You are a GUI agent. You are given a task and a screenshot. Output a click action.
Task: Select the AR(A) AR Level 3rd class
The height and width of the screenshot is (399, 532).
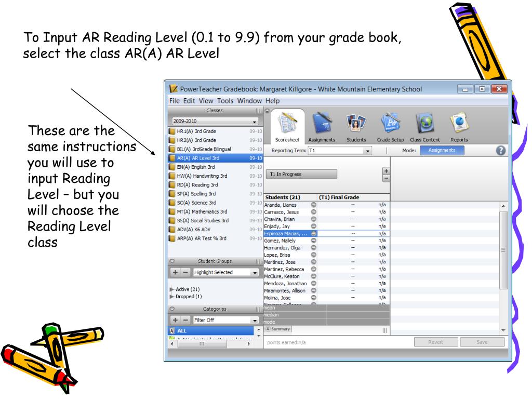216,158
